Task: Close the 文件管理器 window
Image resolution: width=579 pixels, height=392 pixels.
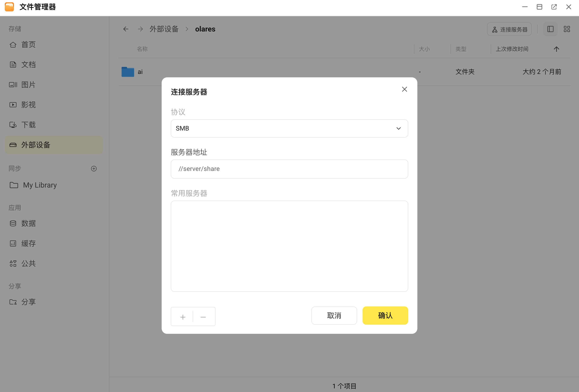Action: pyautogui.click(x=568, y=7)
